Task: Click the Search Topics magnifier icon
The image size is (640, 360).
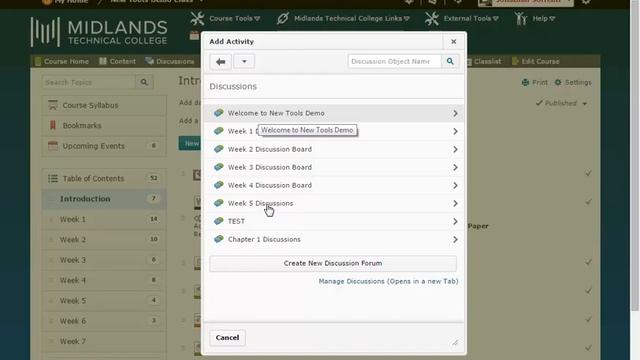Action: (144, 82)
